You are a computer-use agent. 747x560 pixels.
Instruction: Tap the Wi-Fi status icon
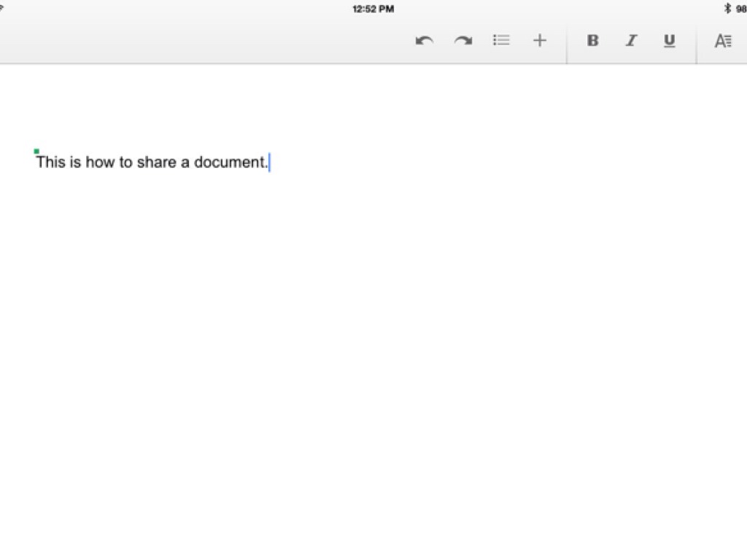tap(2, 9)
